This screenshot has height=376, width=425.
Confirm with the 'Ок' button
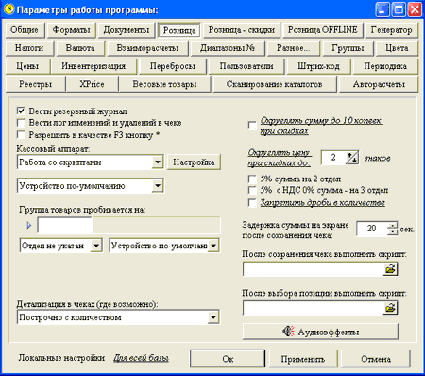(228, 359)
